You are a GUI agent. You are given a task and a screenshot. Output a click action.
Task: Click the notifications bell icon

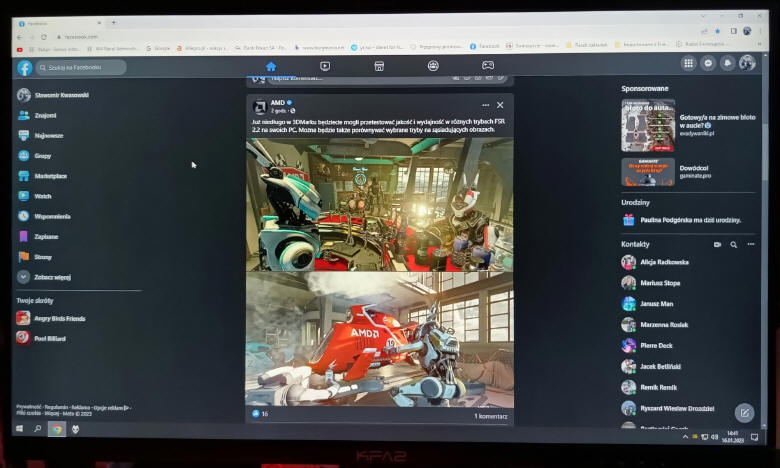point(727,63)
